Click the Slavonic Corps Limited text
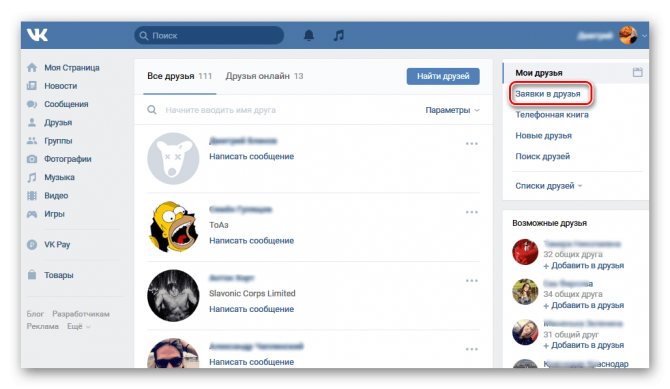670x389 pixels. click(252, 293)
